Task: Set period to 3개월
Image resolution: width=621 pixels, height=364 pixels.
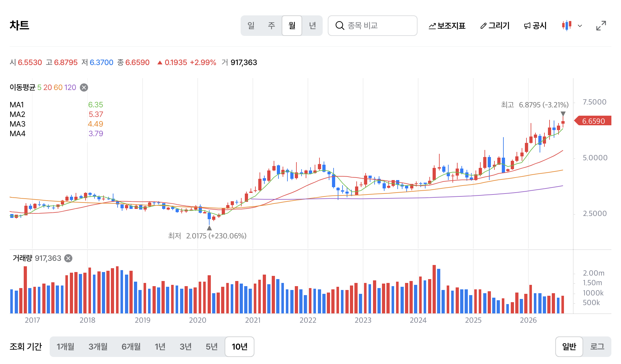Action: pos(98,346)
